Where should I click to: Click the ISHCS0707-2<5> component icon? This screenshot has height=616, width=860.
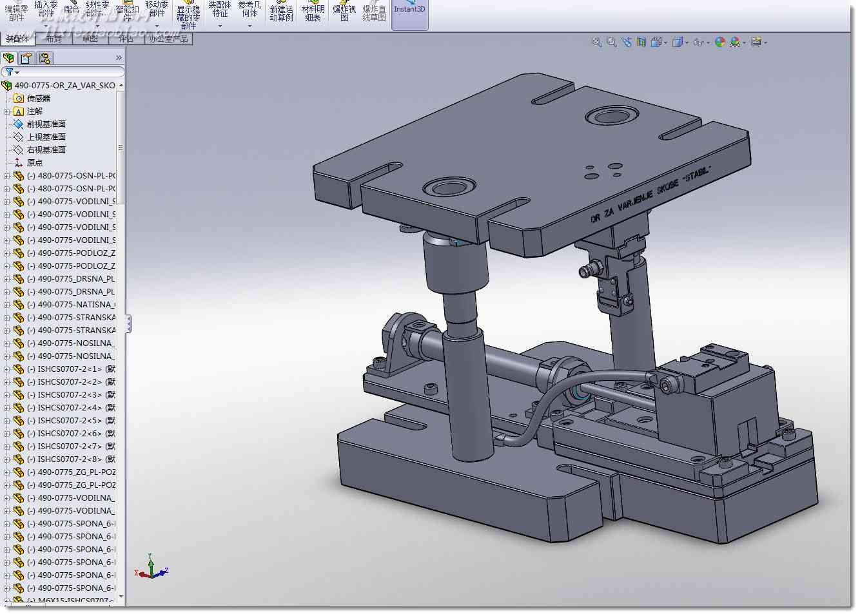coord(19,421)
